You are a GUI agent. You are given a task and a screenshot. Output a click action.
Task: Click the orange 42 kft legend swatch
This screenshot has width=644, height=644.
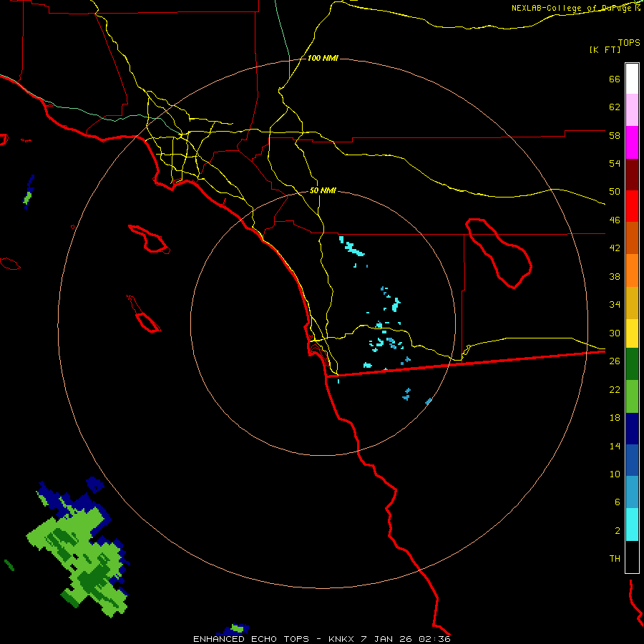632,270
